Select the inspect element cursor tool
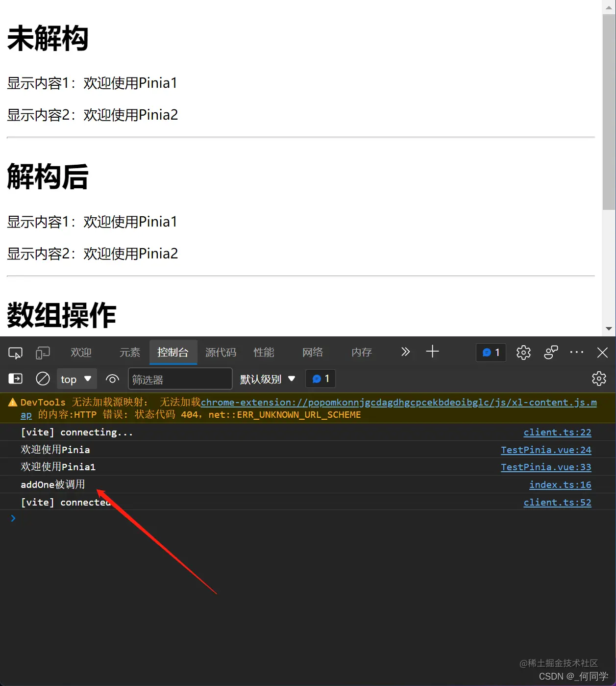This screenshot has height=686, width=616. pyautogui.click(x=15, y=352)
